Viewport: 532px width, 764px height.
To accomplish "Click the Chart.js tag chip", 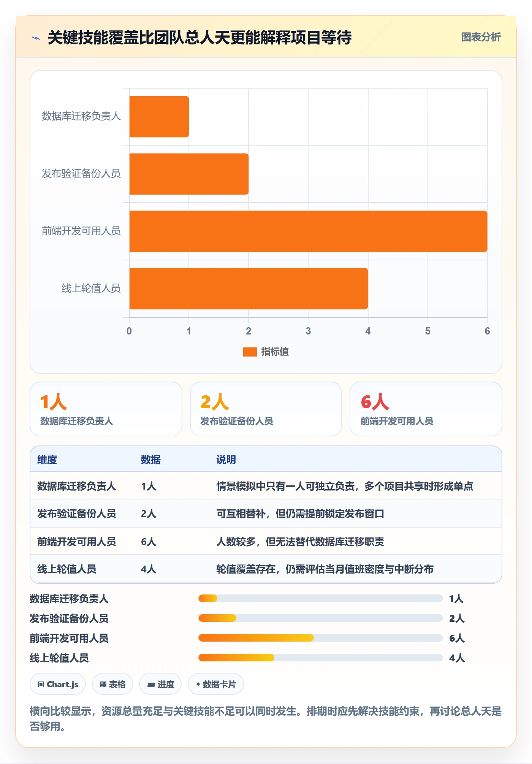I will point(58,684).
